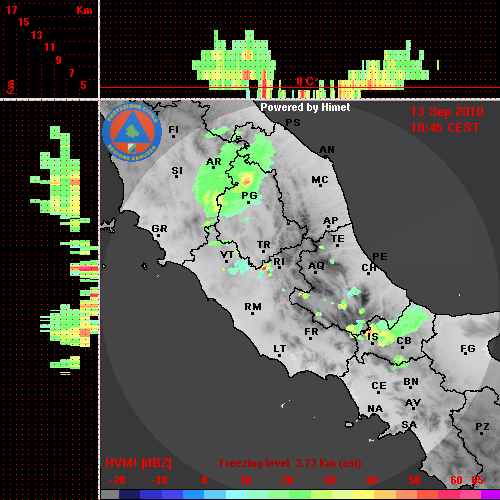Click the 'AV' city label

click(413, 403)
